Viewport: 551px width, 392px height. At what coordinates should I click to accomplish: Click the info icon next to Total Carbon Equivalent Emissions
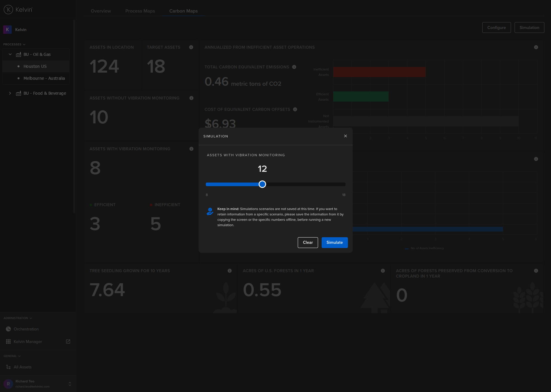click(x=294, y=67)
